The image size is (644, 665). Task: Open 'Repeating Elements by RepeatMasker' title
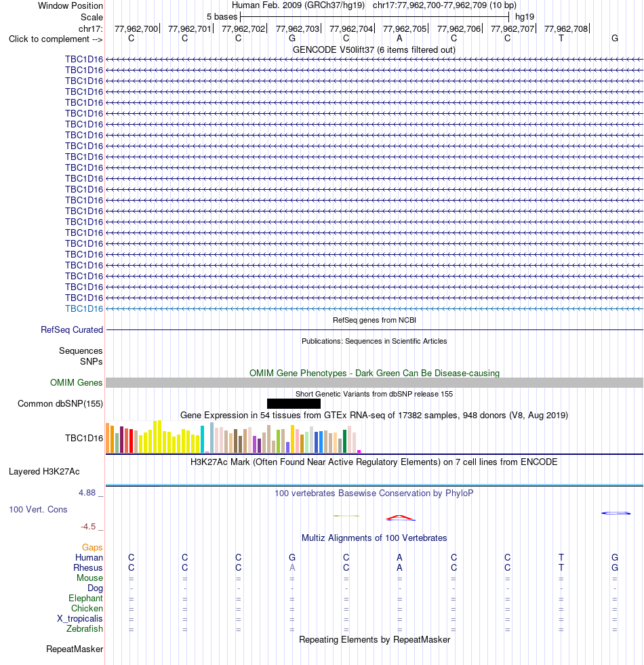coord(374,639)
